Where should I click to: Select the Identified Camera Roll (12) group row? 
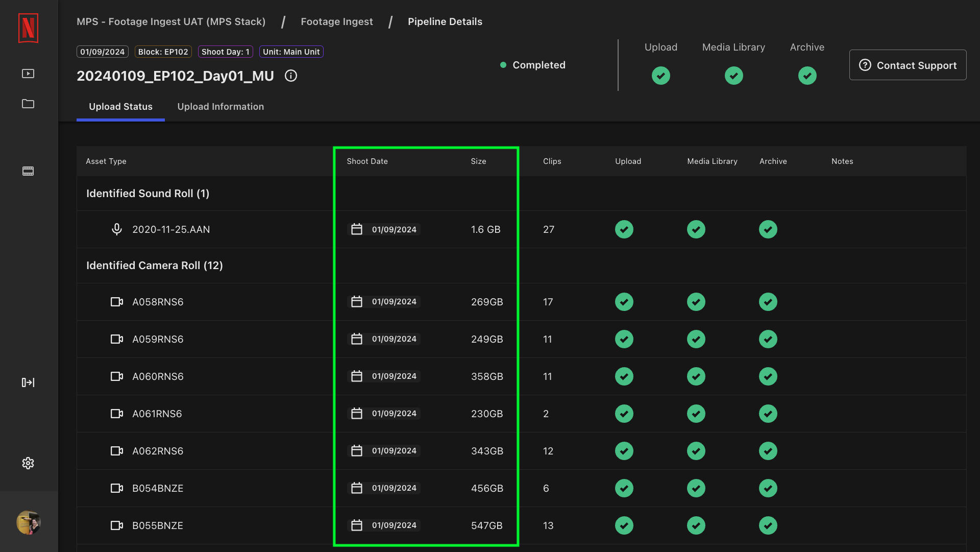click(521, 266)
